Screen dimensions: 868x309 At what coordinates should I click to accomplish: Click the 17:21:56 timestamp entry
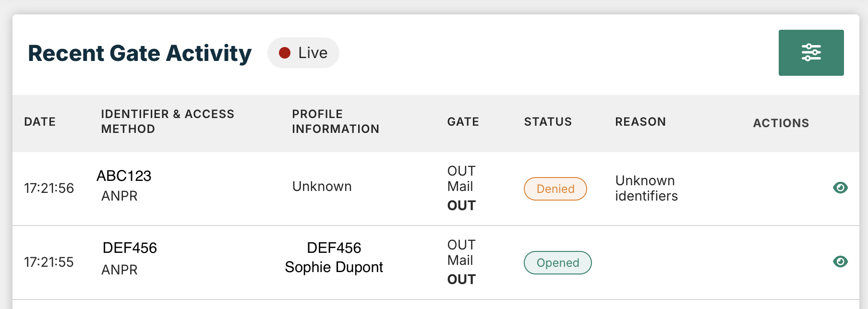(x=49, y=188)
